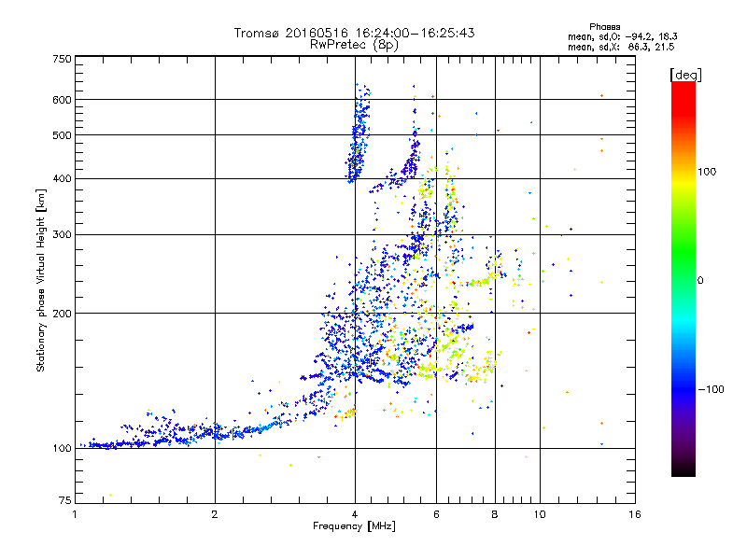The width and height of the screenshot is (747, 560).
Task: Click the frequency-axis tick label "6"
Action: point(436,514)
